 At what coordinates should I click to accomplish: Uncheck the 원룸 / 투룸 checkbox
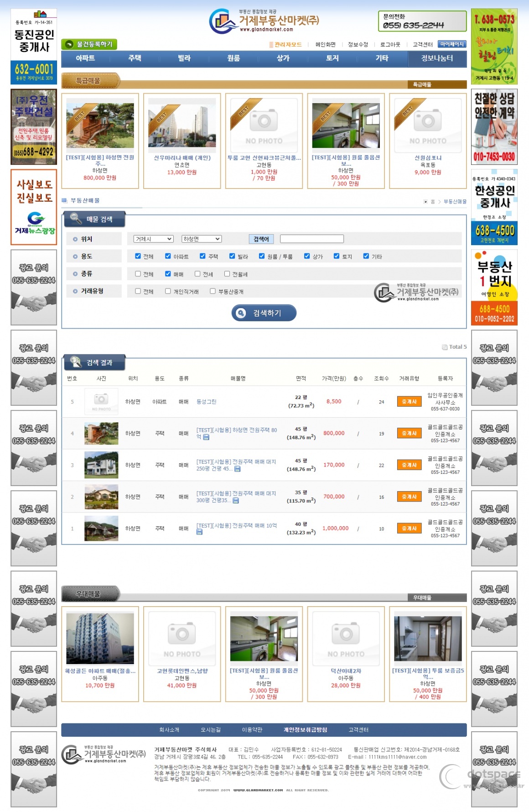click(262, 256)
